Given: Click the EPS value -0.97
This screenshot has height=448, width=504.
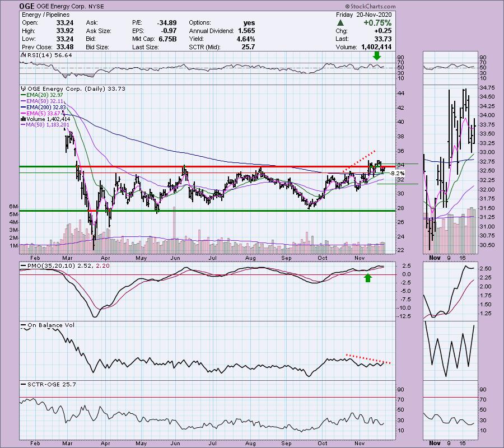Looking at the screenshot, I should click(169, 31).
